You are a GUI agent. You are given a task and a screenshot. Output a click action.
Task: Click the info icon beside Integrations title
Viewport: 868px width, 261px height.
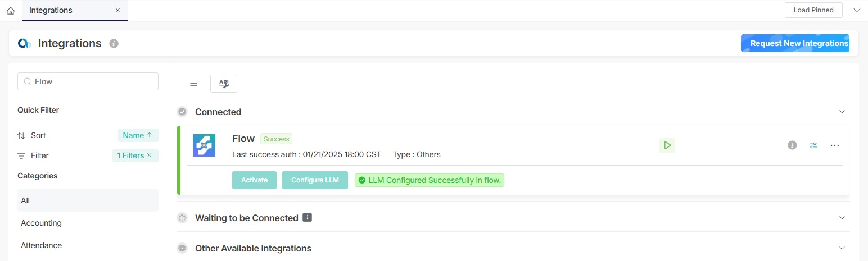click(x=114, y=43)
